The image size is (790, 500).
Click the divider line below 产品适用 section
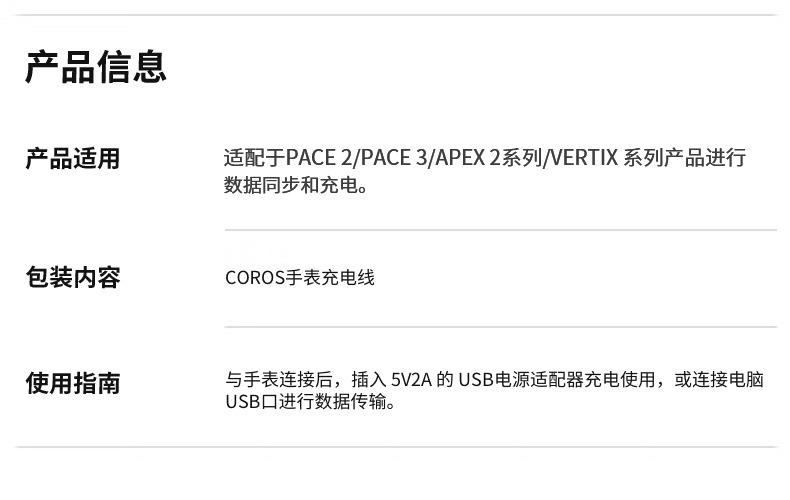click(x=500, y=230)
